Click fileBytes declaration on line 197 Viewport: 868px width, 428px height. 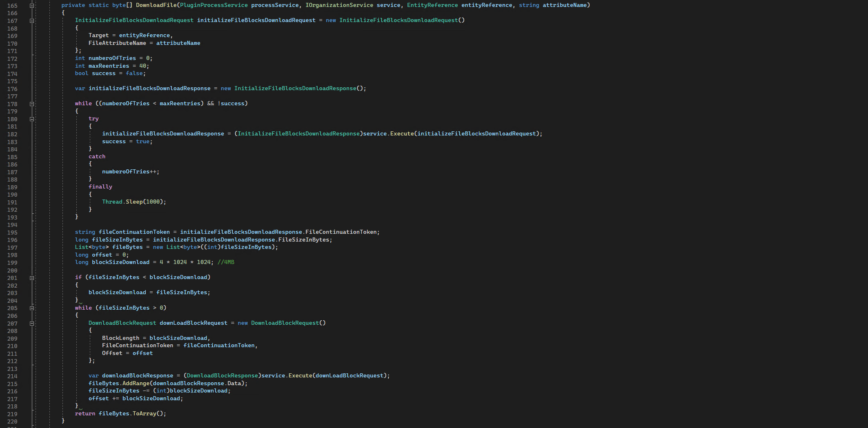(x=127, y=247)
